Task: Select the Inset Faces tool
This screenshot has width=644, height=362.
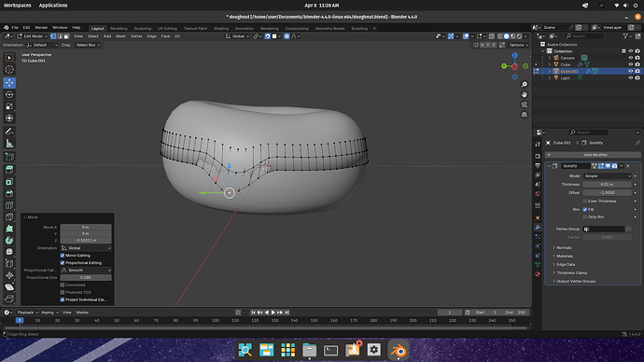Action: 9,181
